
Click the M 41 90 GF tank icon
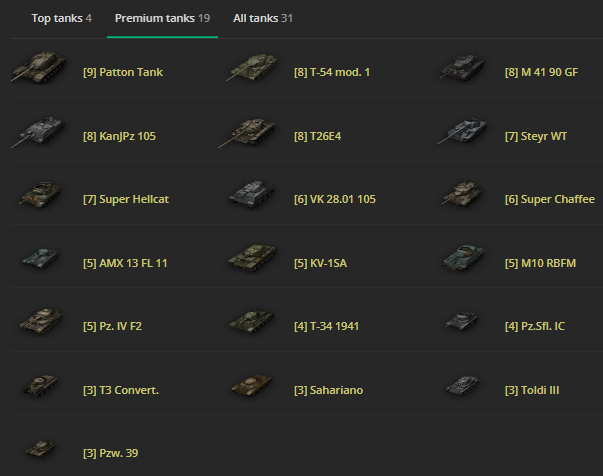coord(463,67)
